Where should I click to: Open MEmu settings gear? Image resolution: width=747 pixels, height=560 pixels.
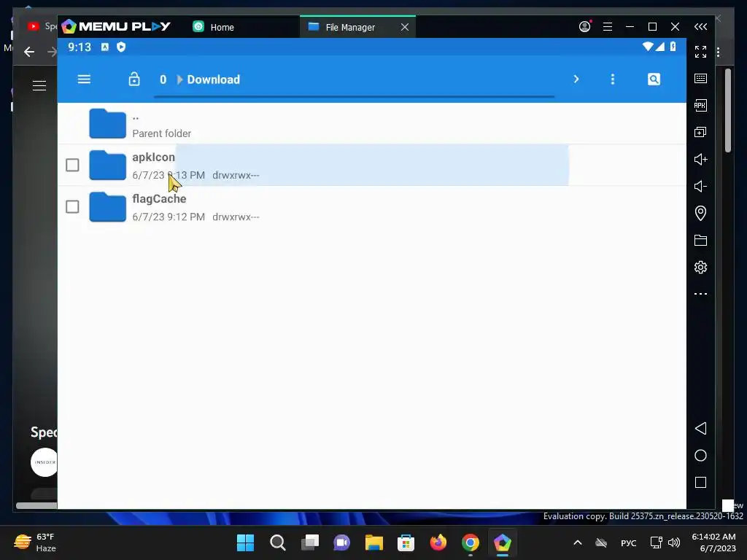700,267
